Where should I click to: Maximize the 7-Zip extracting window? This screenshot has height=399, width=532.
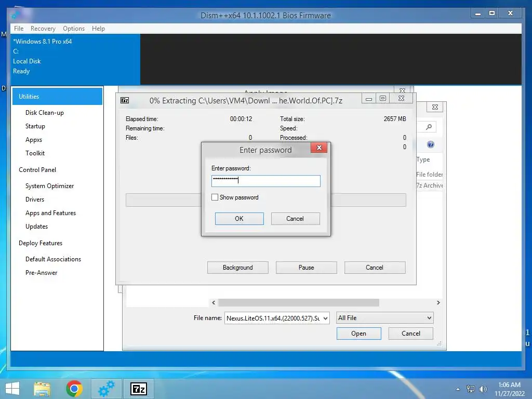tap(383, 98)
